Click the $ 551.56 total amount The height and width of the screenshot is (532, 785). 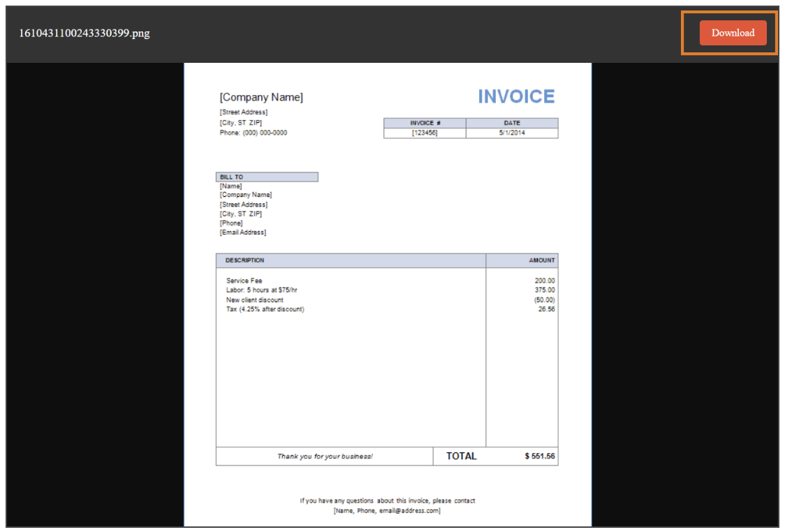point(540,456)
